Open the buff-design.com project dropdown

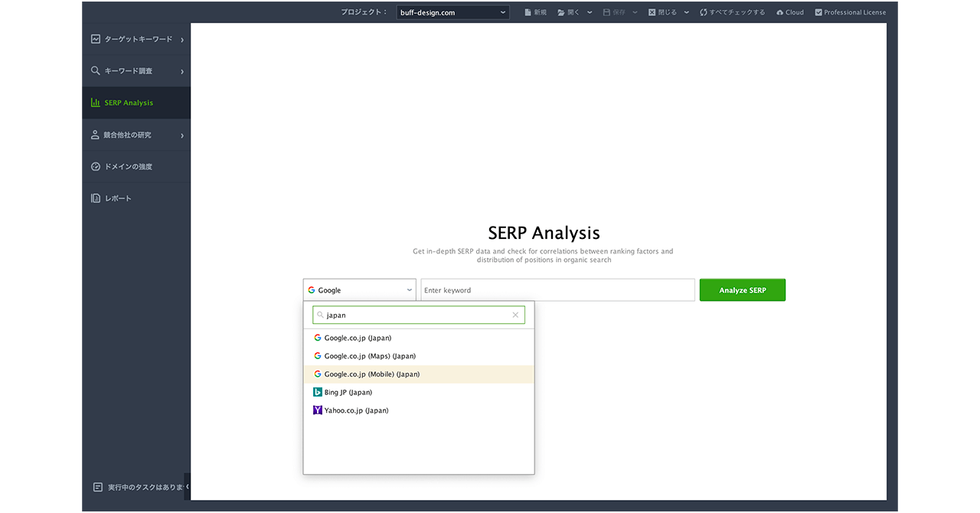[x=453, y=12]
